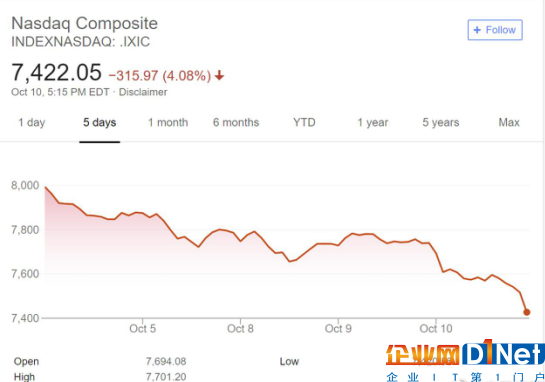Select the 1 day tab
Viewport: 545px width, 382px height.
pyautogui.click(x=32, y=122)
